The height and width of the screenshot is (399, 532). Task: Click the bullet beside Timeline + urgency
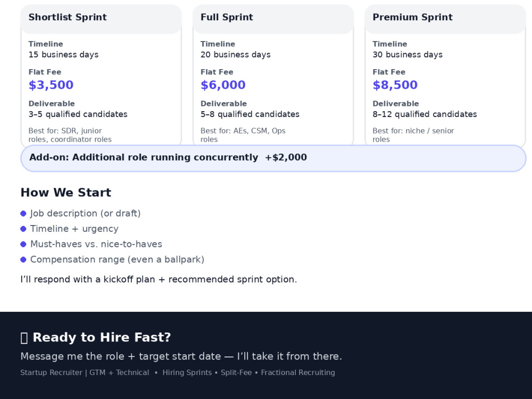point(23,229)
